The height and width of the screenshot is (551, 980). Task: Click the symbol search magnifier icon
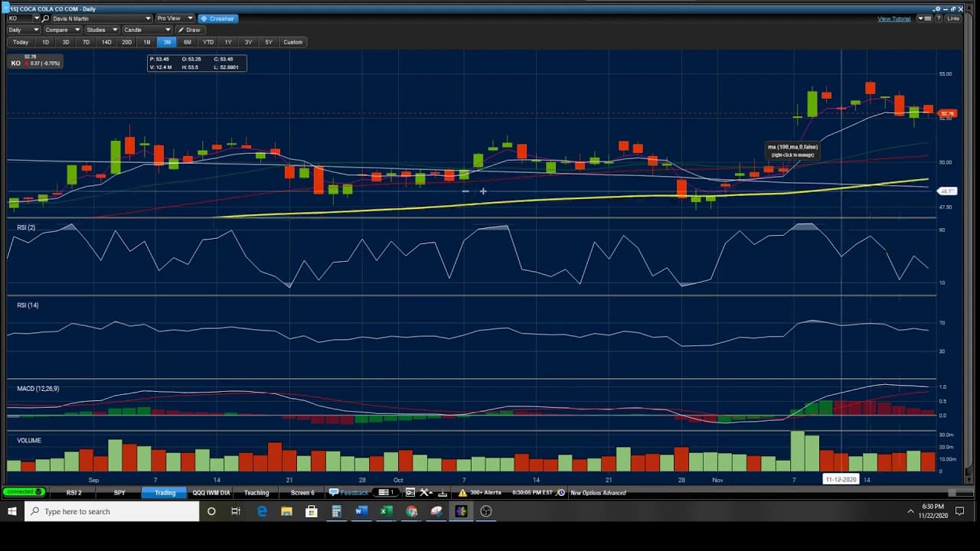point(47,18)
